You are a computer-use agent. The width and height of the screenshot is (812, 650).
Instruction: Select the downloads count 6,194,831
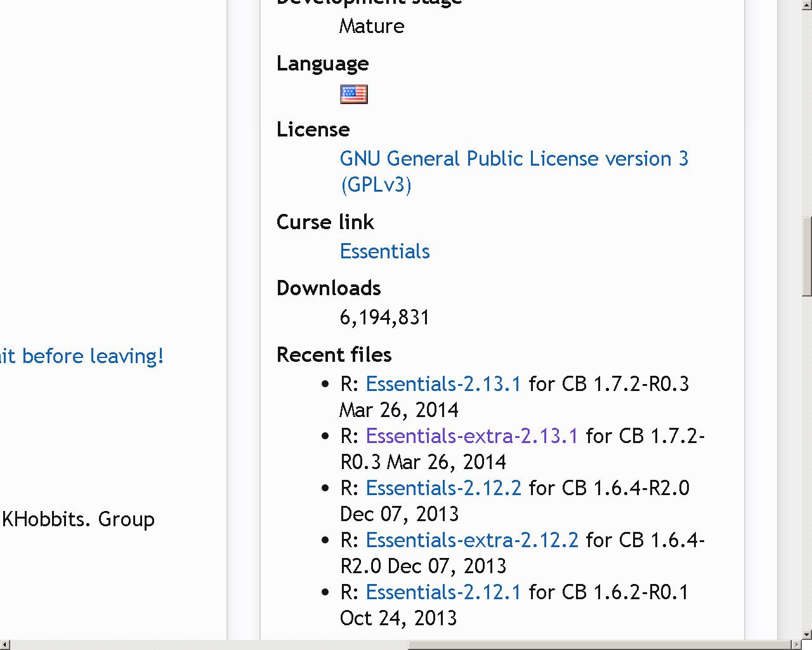coord(385,317)
